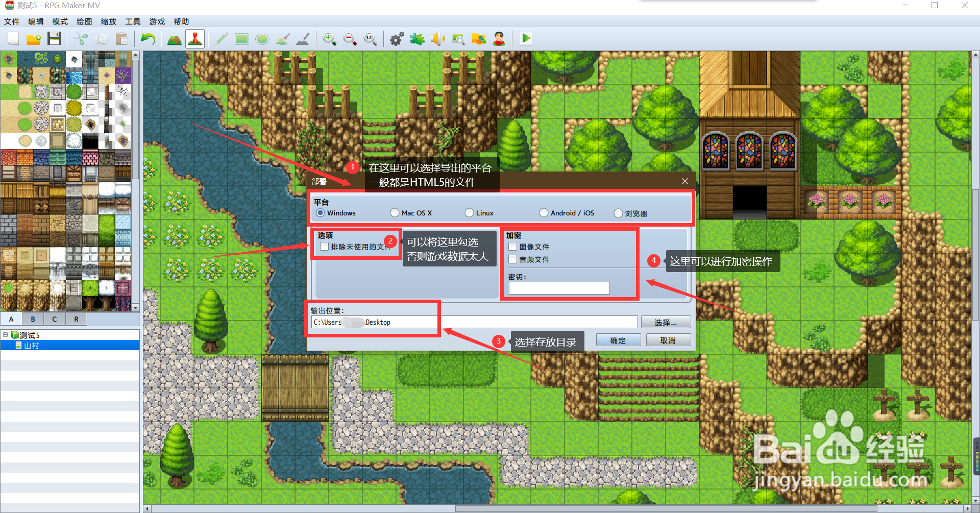Start Playtest with green play icon

526,39
